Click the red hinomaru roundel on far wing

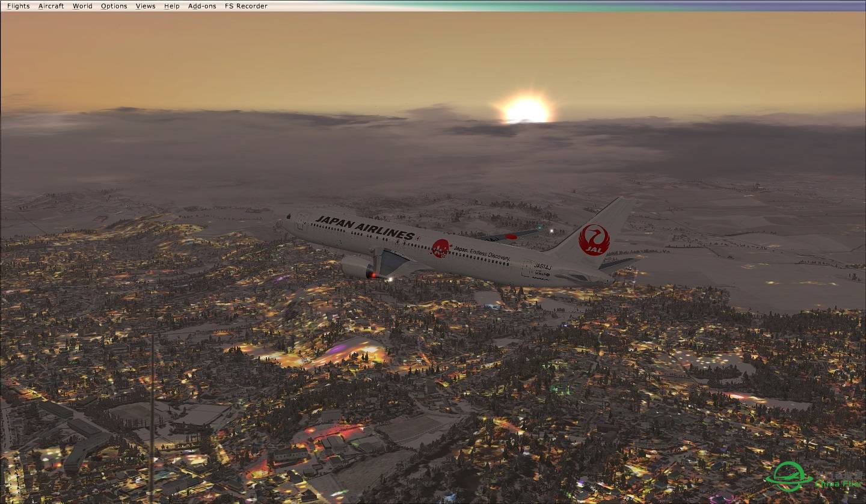(x=511, y=236)
